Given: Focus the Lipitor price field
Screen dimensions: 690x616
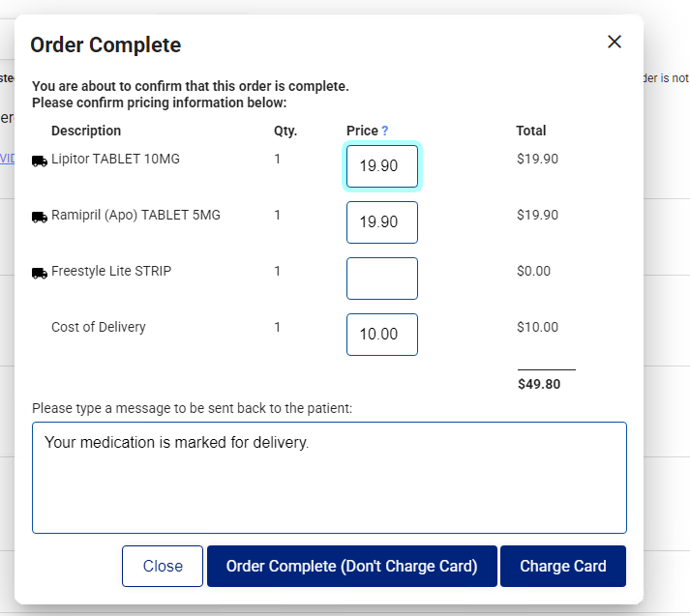Looking at the screenshot, I should tap(382, 166).
